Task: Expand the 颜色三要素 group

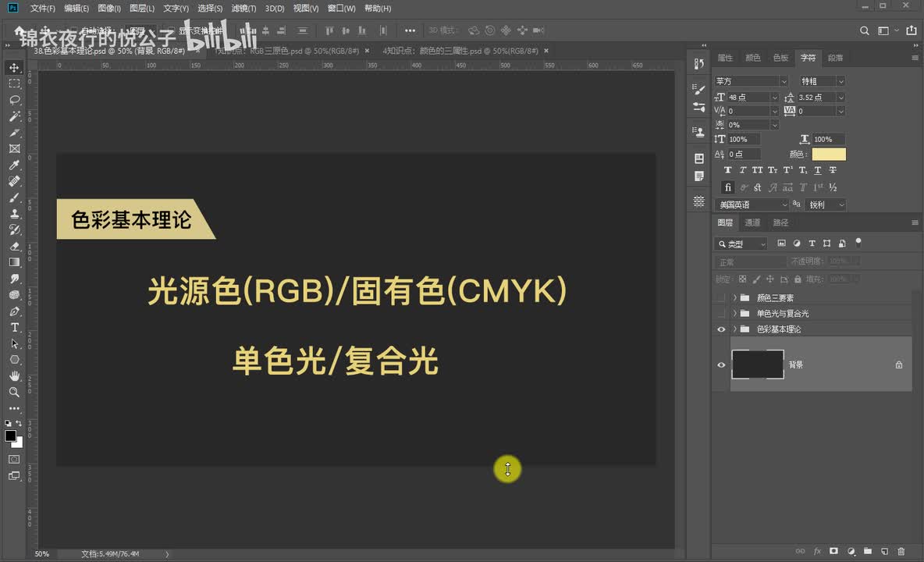Action: pos(735,297)
